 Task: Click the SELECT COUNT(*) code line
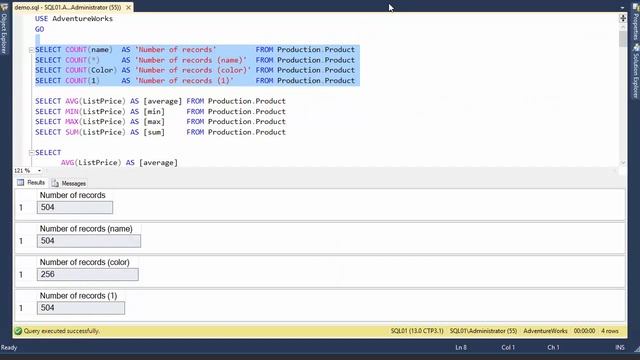click(195, 60)
